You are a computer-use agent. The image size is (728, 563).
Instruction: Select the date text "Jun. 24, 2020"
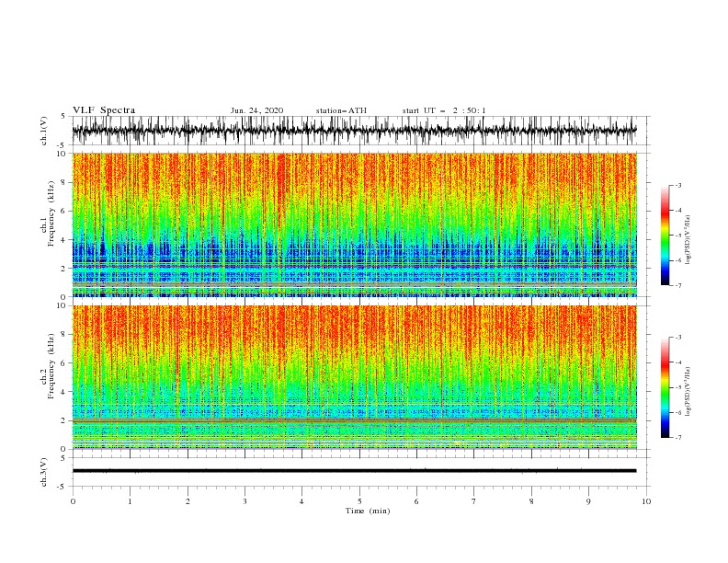point(256,110)
